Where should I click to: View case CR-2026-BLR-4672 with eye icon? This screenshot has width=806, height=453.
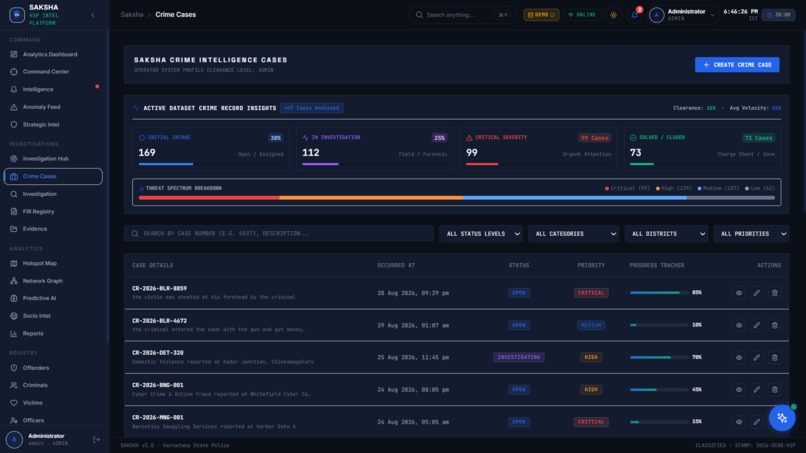click(x=739, y=325)
